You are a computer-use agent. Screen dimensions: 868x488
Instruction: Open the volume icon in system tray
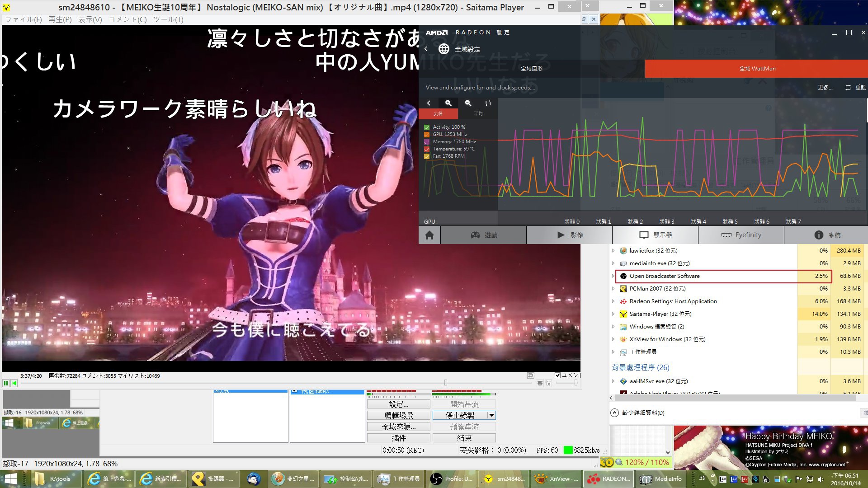821,479
